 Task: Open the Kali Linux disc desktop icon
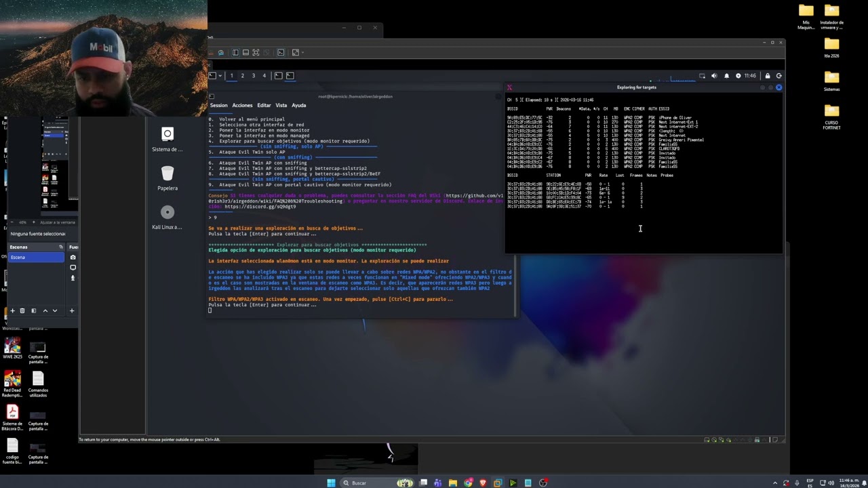(x=167, y=217)
